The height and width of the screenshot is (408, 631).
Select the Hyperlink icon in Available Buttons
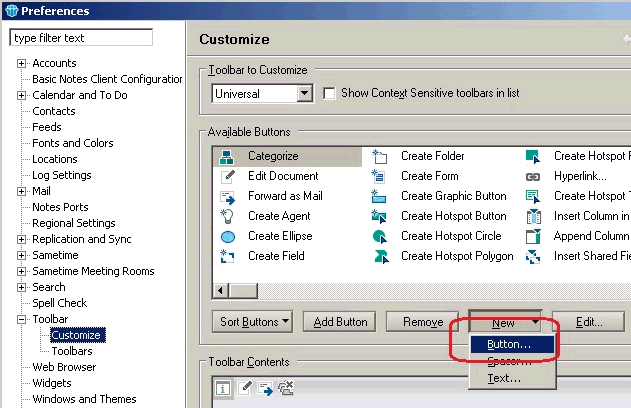(x=533, y=176)
